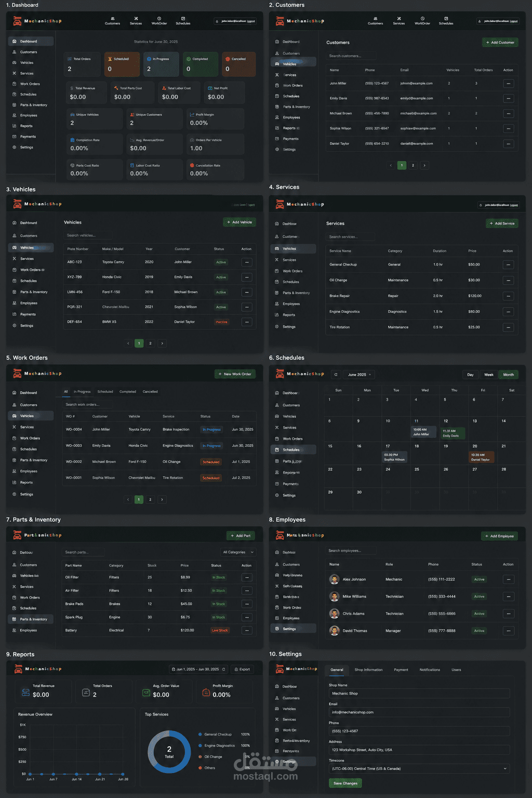Click Total Revenue card in Dashboard screen
This screenshot has width=532, height=798.
pyautogui.click(x=86, y=93)
